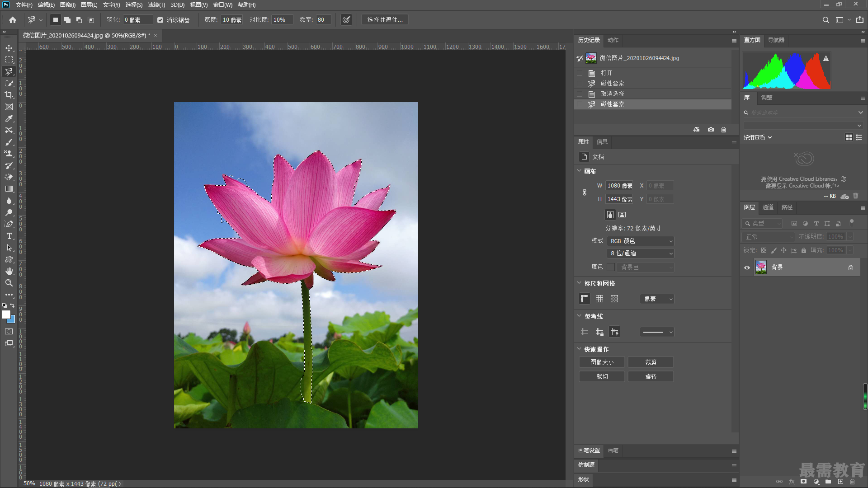Select the Zoom tool
This screenshot has width=868, height=488.
(x=9, y=283)
